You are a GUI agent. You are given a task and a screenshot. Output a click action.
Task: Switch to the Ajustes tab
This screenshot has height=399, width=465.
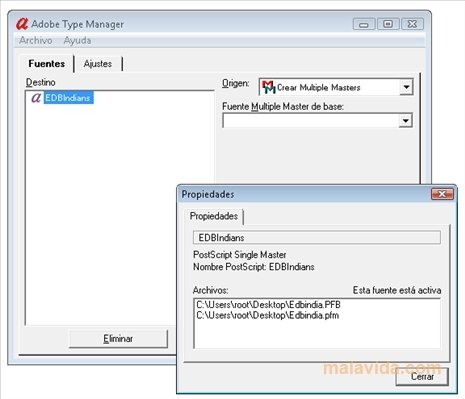(98, 64)
